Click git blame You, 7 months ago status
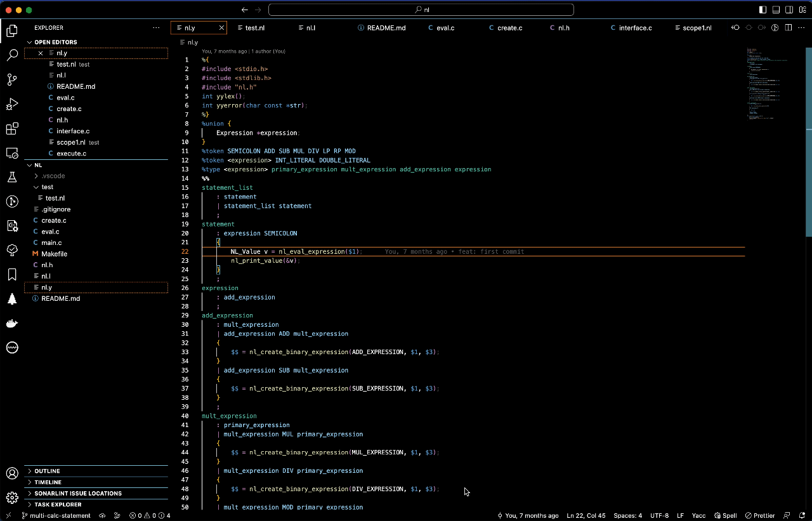 pyautogui.click(x=528, y=515)
